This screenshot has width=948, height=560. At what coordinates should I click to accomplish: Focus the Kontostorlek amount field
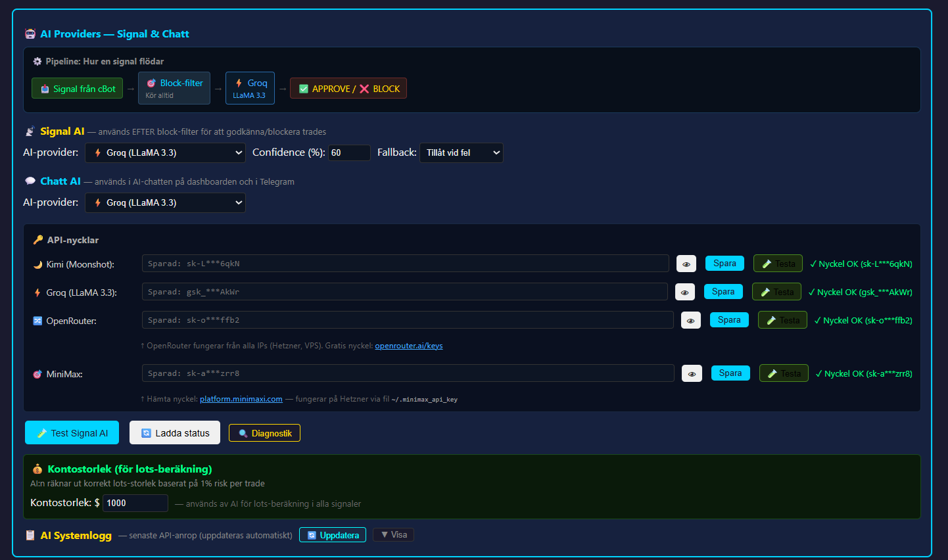click(x=135, y=503)
